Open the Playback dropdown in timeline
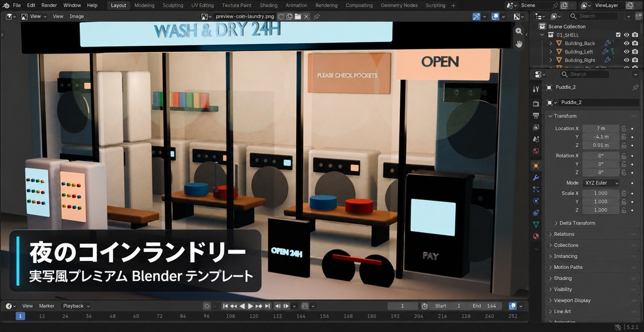Viewport: 644px width, 332px height. (76, 306)
